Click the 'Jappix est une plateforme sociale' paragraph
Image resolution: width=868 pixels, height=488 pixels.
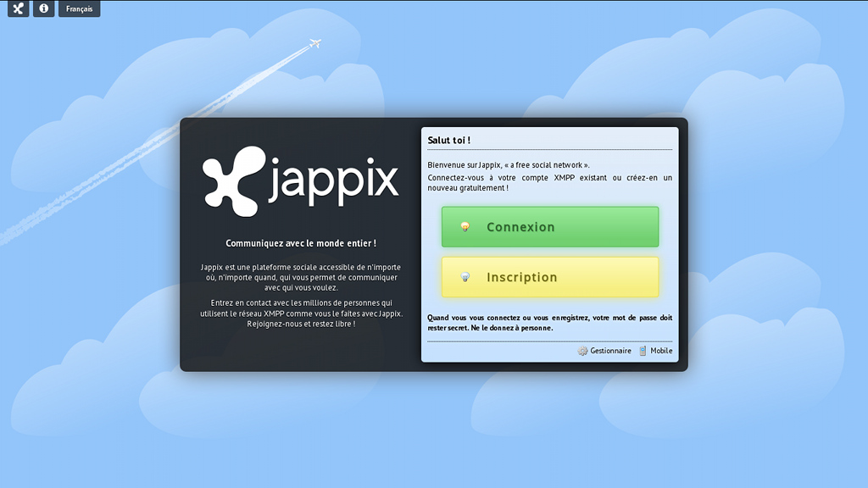[x=301, y=277]
